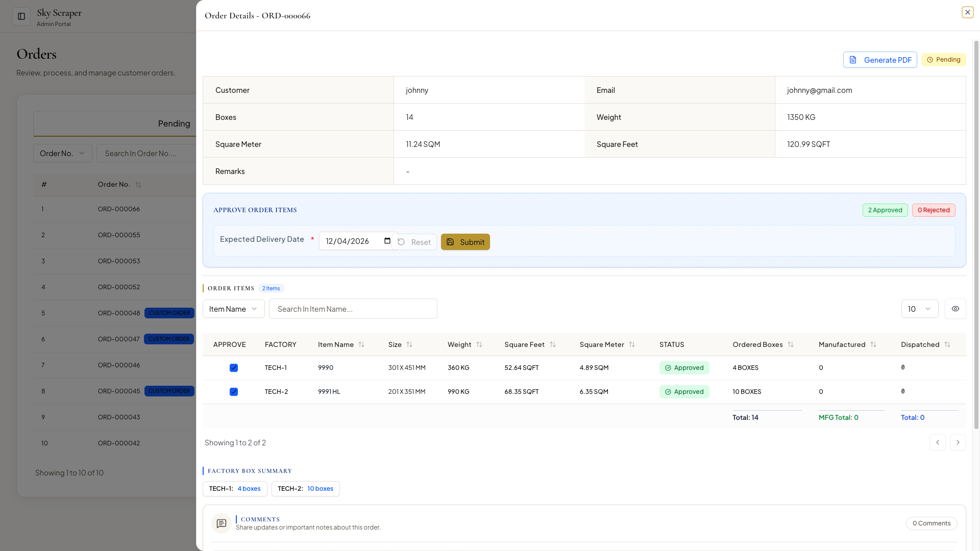Click Approved status badge for TECH-1
Viewport: 980px width, 551px height.
684,368
